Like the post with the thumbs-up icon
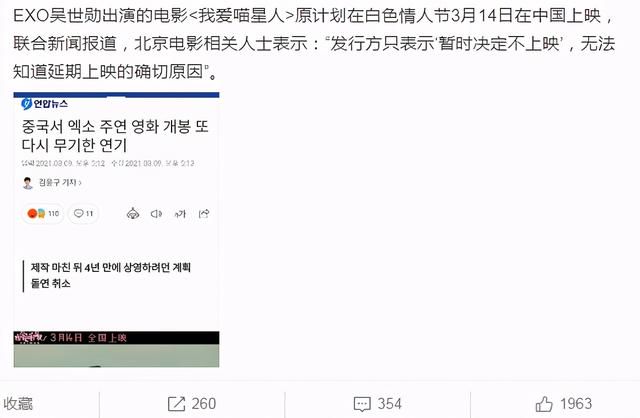Screen dimensions: 640x418 tap(544, 404)
